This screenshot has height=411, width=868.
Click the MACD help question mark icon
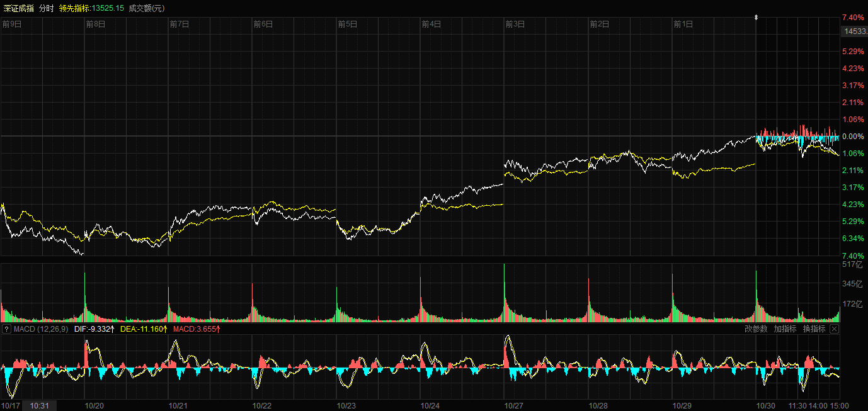point(6,329)
